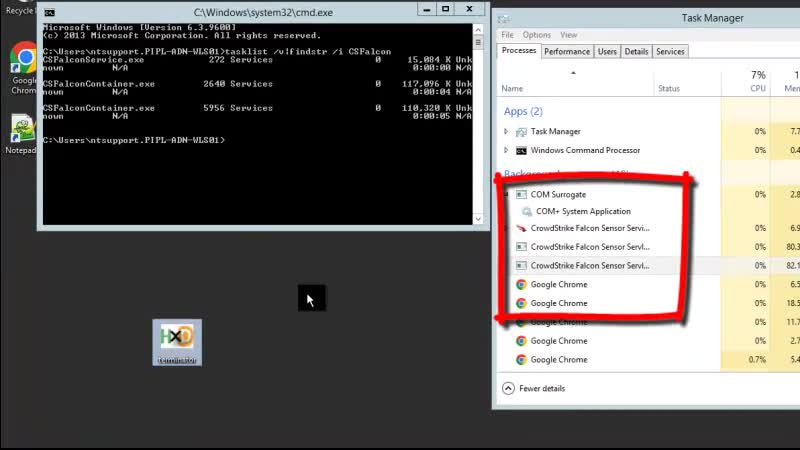Click the Apps (2) group header

point(523,111)
